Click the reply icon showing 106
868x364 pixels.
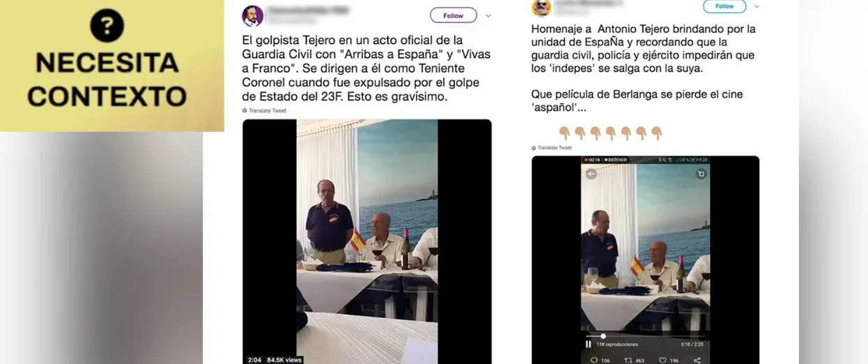point(594,360)
